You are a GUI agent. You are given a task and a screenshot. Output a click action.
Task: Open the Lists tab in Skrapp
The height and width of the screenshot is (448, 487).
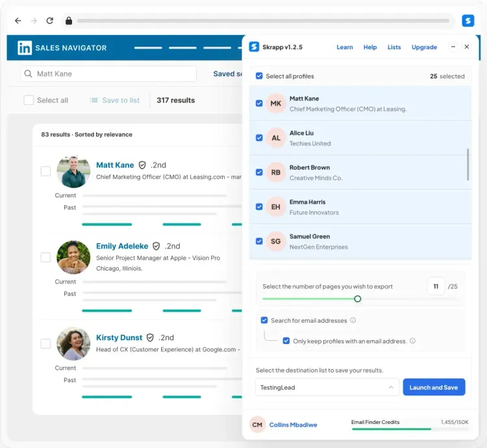(x=394, y=47)
